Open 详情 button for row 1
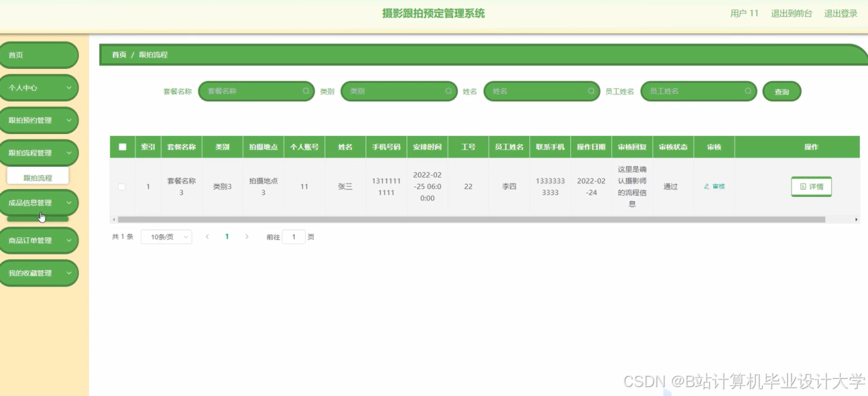Screen dimensions: 868x396 pos(811,186)
